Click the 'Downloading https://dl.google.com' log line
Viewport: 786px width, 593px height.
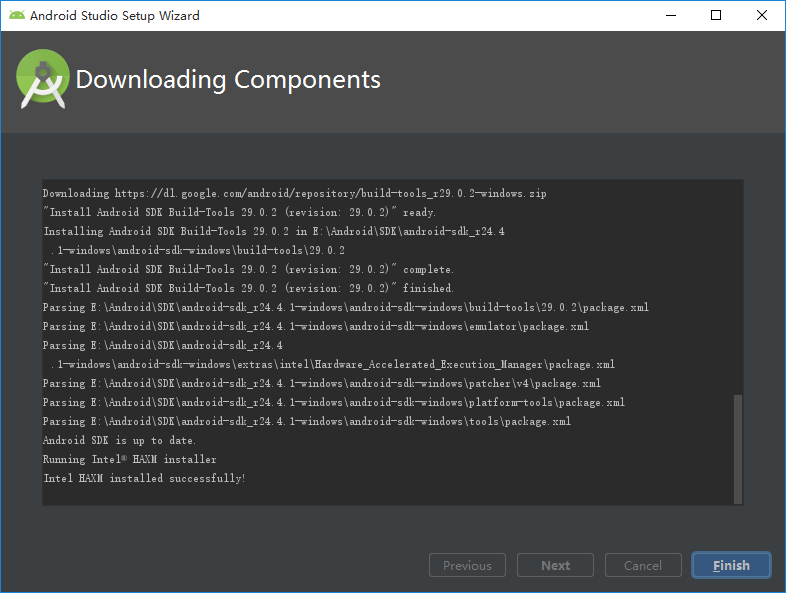coord(295,193)
